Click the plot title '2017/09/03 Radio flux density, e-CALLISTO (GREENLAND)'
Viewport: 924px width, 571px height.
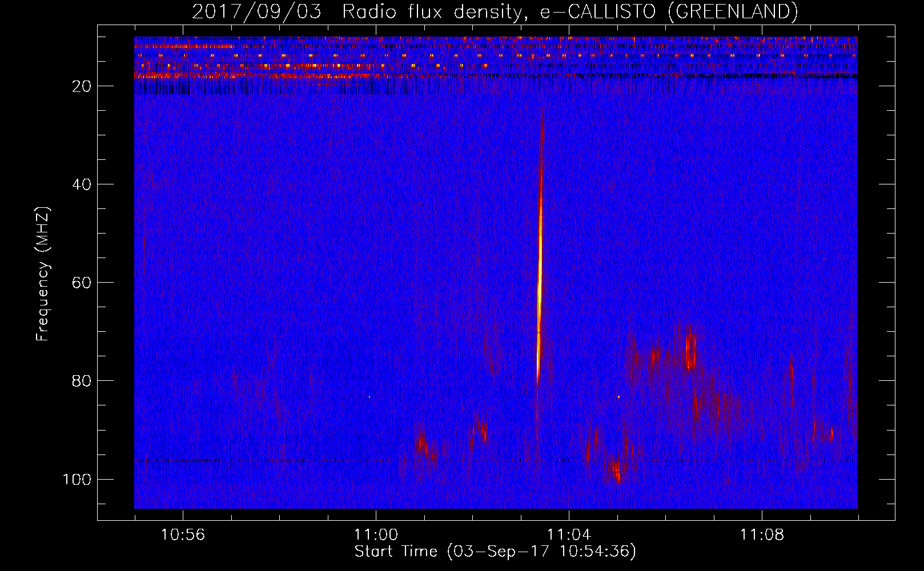point(495,12)
